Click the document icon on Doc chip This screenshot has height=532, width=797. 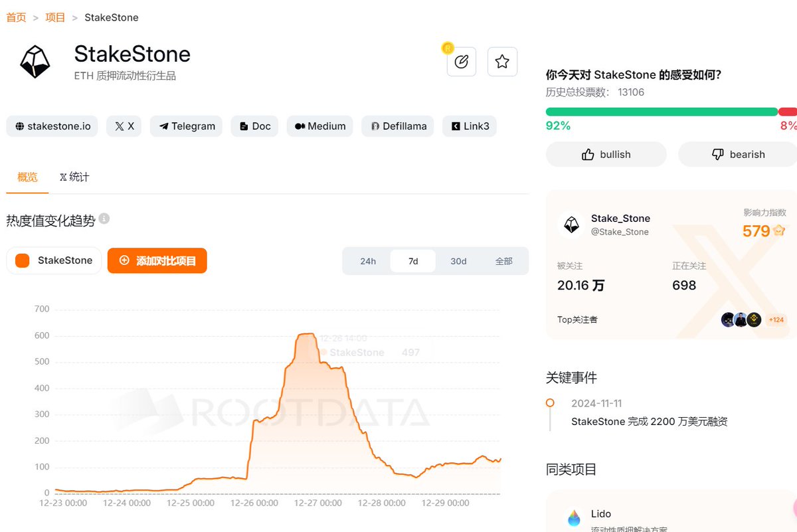(244, 126)
